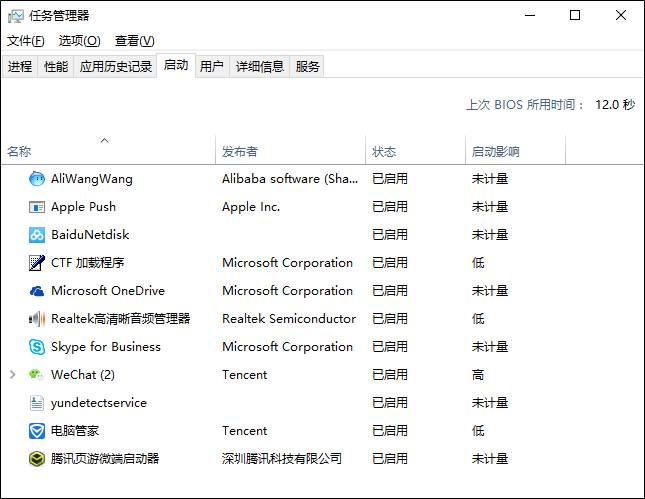This screenshot has height=499, width=645.
Task: Select the 腾讯页游微端启动器 name text
Action: click(x=105, y=459)
